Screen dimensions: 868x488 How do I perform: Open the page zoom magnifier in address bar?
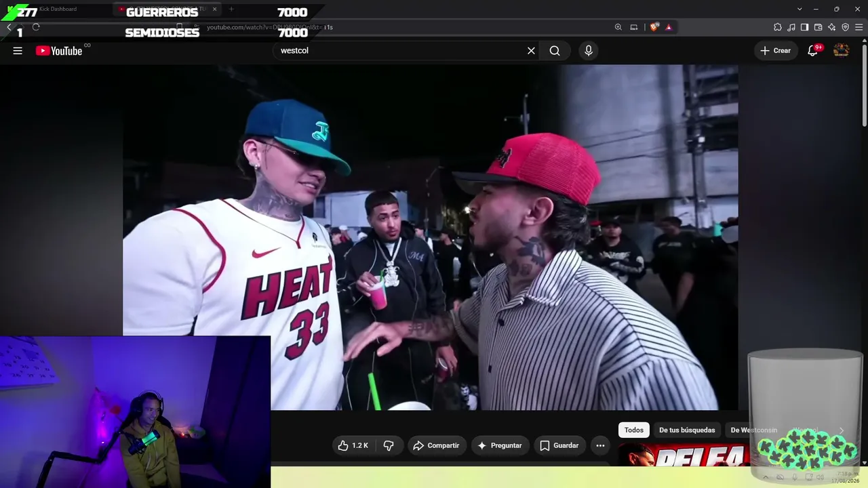point(618,27)
